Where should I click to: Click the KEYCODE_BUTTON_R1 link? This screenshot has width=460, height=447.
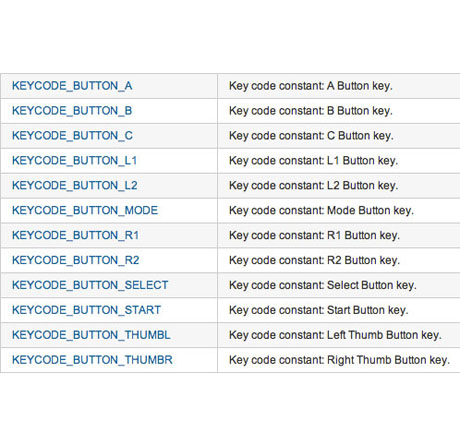click(75, 235)
